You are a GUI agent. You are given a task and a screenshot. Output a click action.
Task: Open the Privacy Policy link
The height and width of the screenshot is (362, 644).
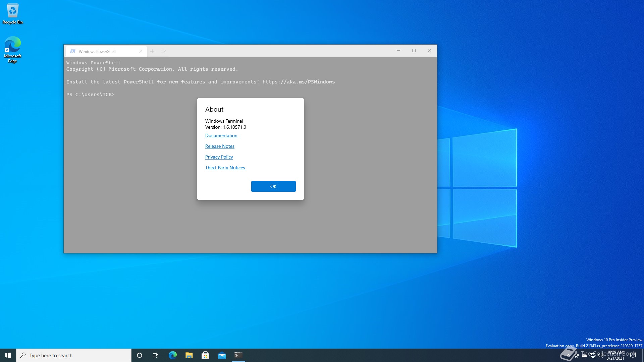tap(219, 157)
